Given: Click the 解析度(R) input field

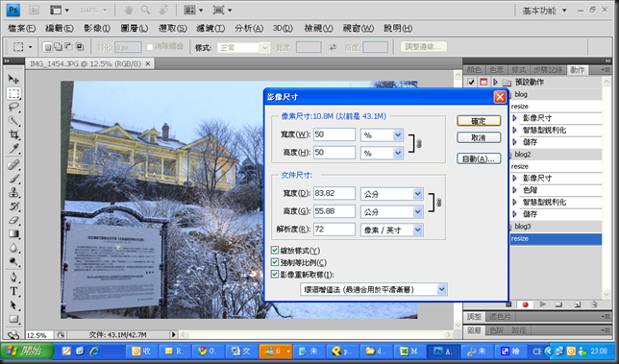Looking at the screenshot, I should [334, 230].
